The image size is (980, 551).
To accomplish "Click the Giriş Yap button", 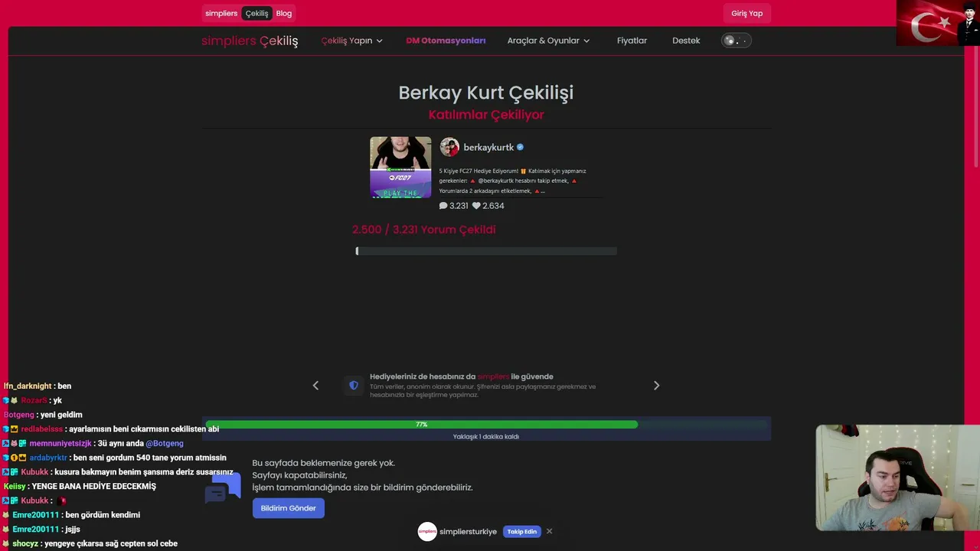I will click(746, 13).
